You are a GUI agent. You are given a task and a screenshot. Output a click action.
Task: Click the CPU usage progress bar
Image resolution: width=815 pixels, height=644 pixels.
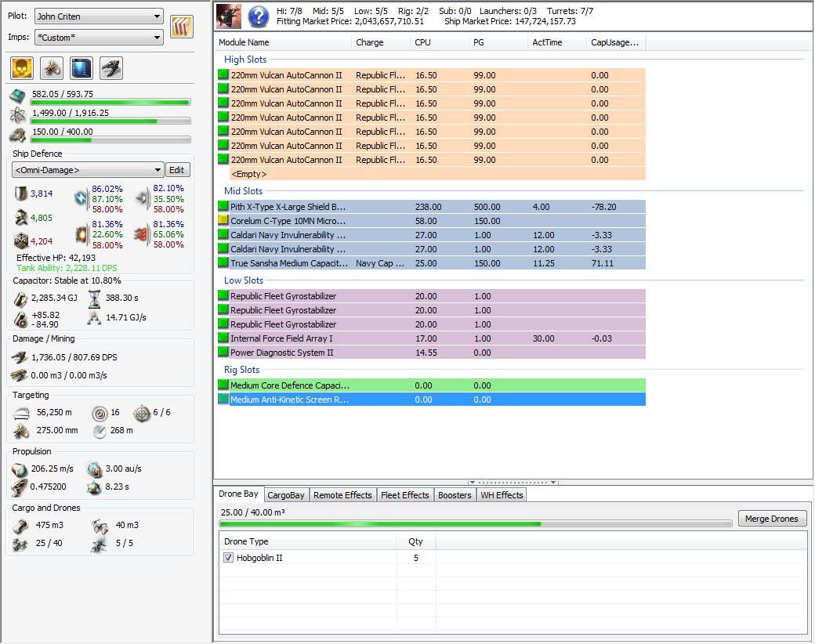(110, 103)
